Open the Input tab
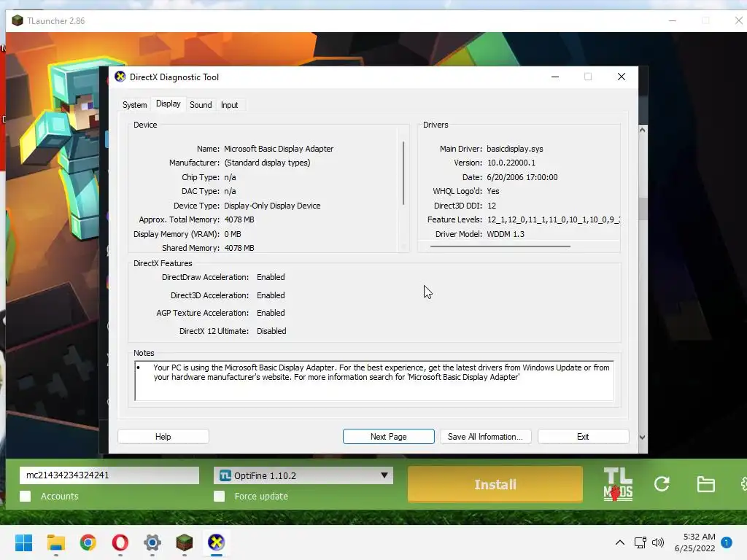 [229, 105]
